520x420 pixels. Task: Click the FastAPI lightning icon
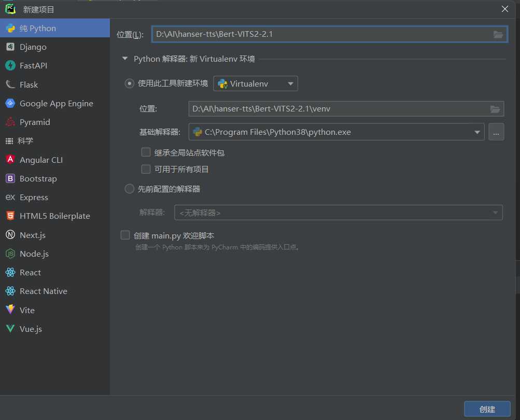(x=10, y=65)
